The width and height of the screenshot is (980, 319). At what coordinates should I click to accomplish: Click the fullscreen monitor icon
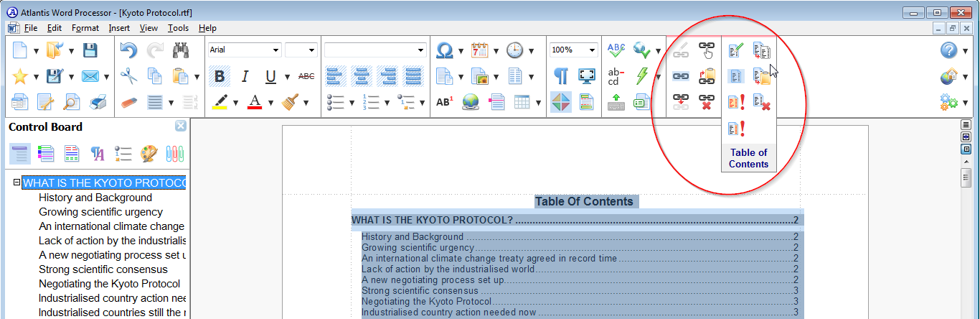(x=587, y=76)
